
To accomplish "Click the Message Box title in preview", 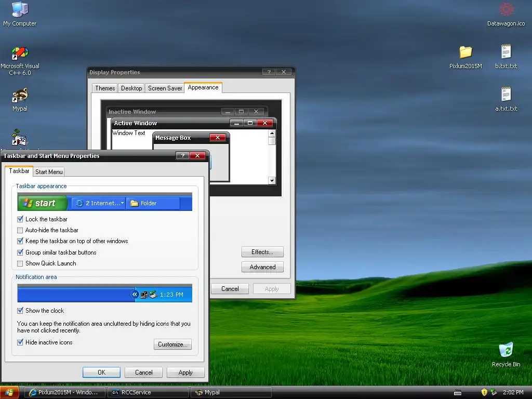I will pyautogui.click(x=173, y=138).
